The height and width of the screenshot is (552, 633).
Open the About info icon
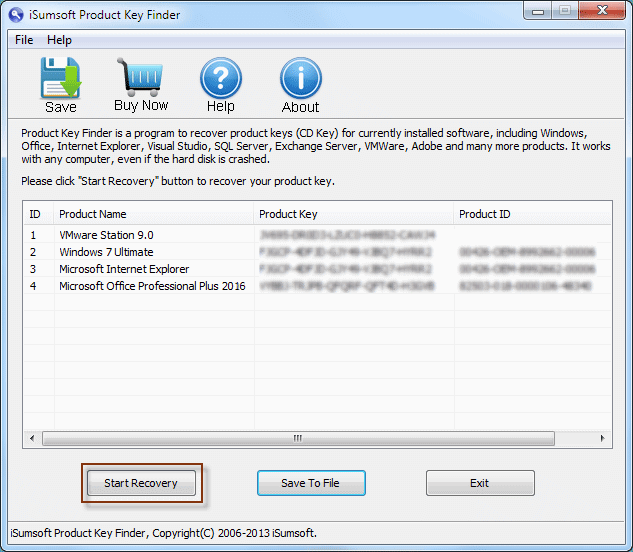[x=301, y=78]
